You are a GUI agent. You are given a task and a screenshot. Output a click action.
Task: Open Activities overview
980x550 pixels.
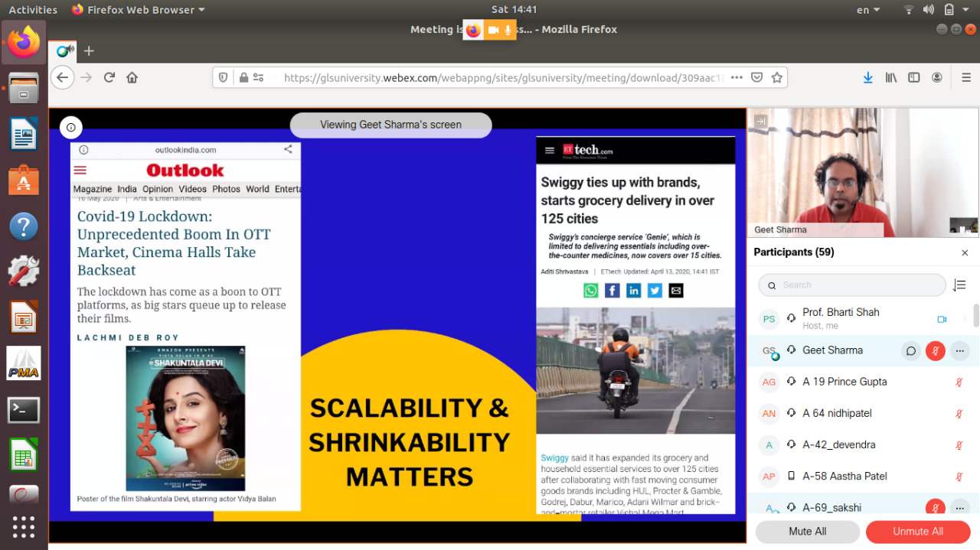(33, 10)
